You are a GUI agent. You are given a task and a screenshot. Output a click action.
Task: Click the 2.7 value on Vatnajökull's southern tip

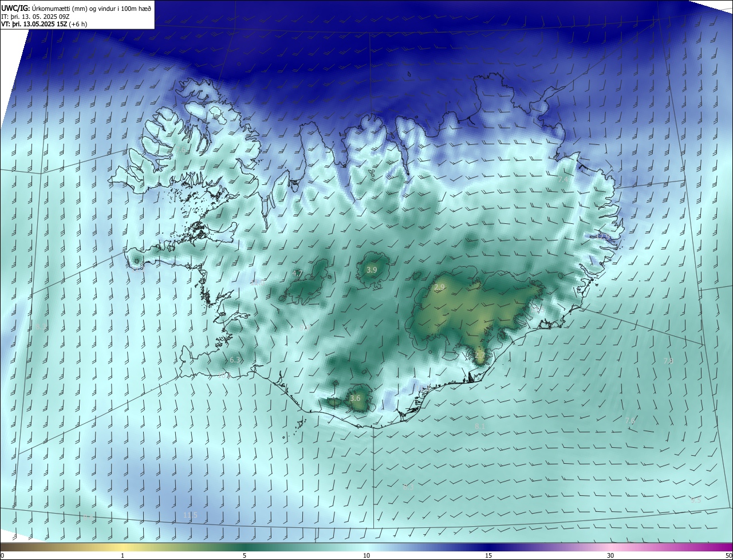pos(480,356)
